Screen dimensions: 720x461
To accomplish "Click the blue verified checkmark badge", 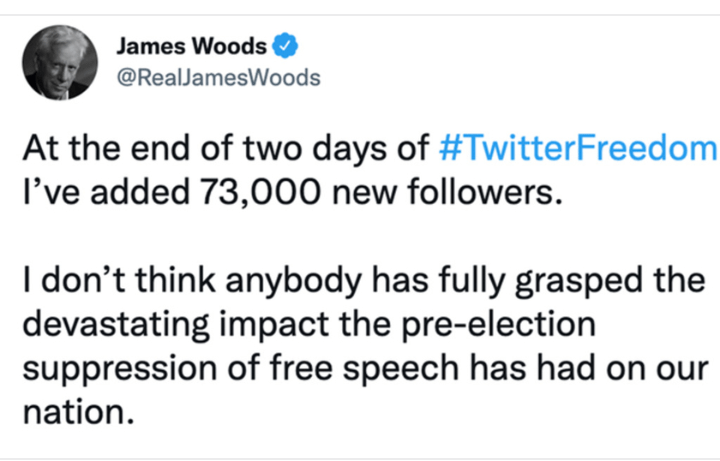I will click(287, 47).
